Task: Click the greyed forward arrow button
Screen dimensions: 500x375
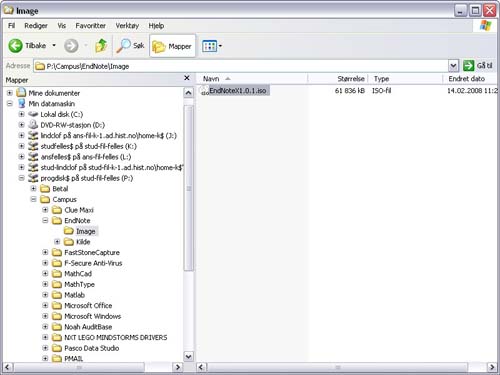Action: pos(71,46)
